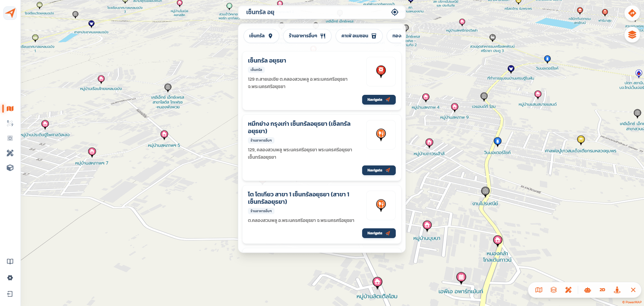Open directions with orange diamond button

pos(632,13)
